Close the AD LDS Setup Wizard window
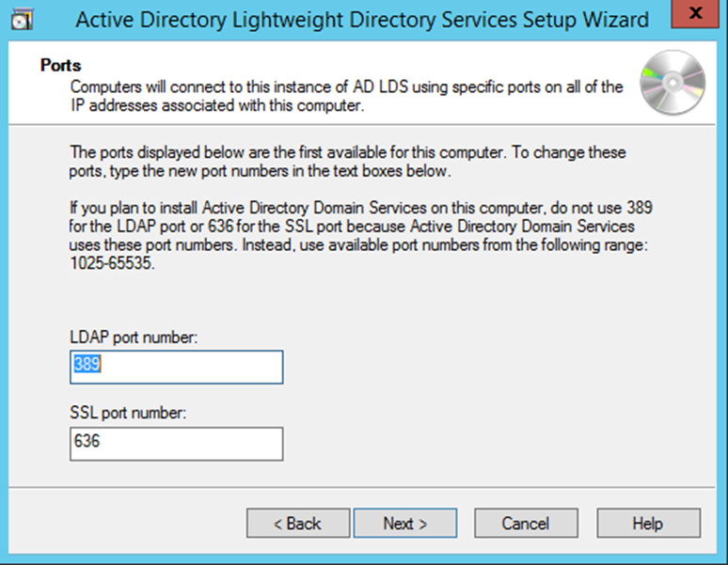This screenshot has height=565, width=728. pyautogui.click(x=694, y=16)
